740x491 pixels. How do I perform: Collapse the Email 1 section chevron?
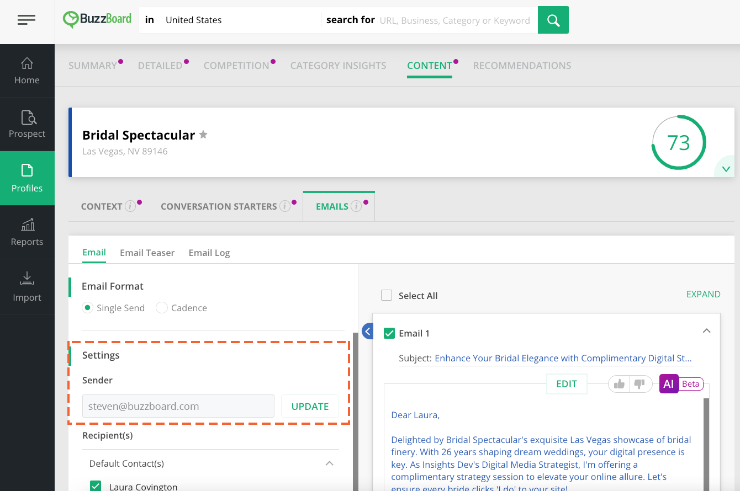click(x=706, y=331)
